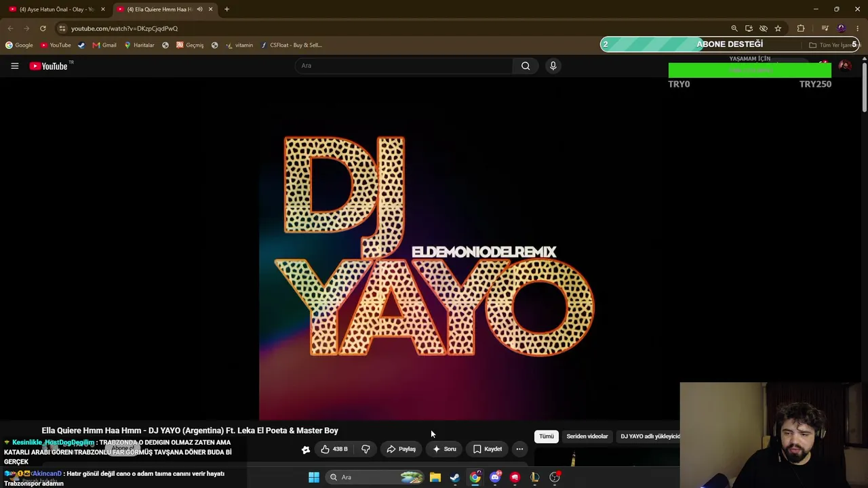Image resolution: width=868 pixels, height=488 pixels.
Task: Click the video title Ella Quiere Hmm Haa Hmm
Action: pos(190,430)
